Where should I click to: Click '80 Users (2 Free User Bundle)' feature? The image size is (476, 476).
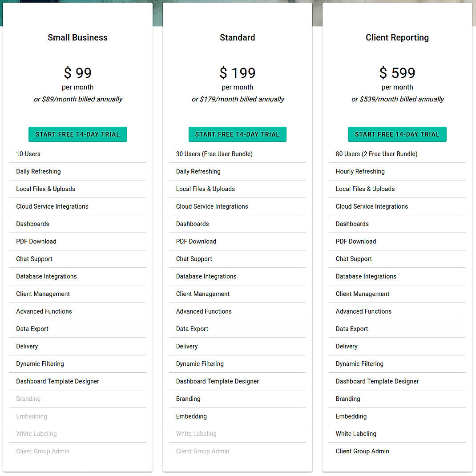pyautogui.click(x=376, y=154)
